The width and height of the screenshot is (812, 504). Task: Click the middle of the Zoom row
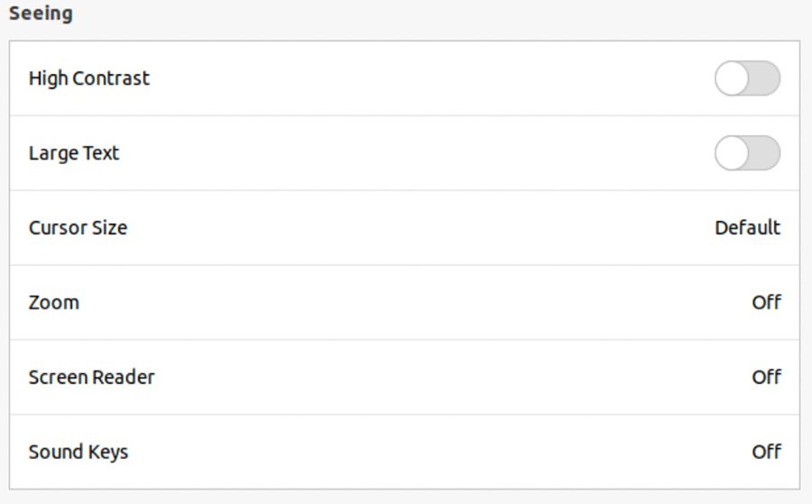404,302
